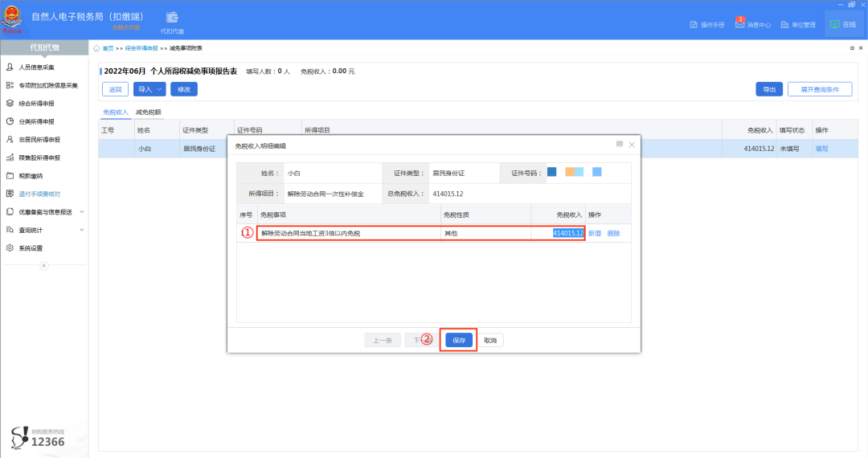Select the 免税收入 tab
The height and width of the screenshot is (458, 868).
(x=116, y=112)
